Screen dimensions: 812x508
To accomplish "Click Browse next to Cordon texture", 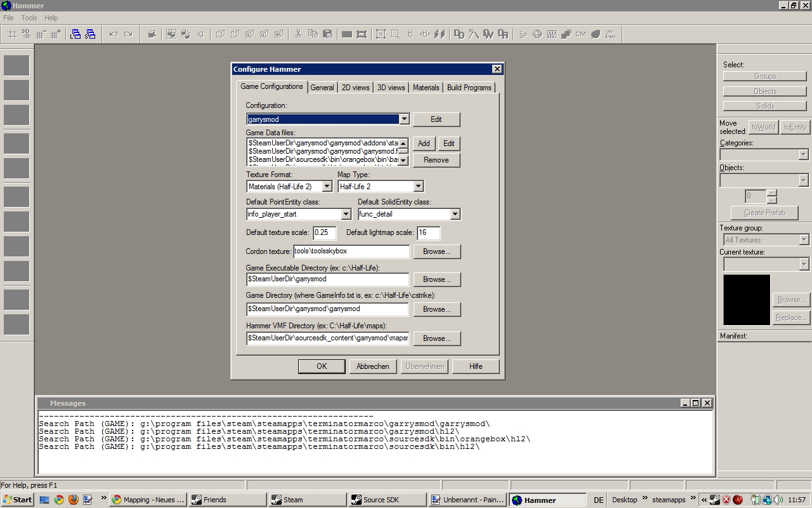I will coord(436,251).
